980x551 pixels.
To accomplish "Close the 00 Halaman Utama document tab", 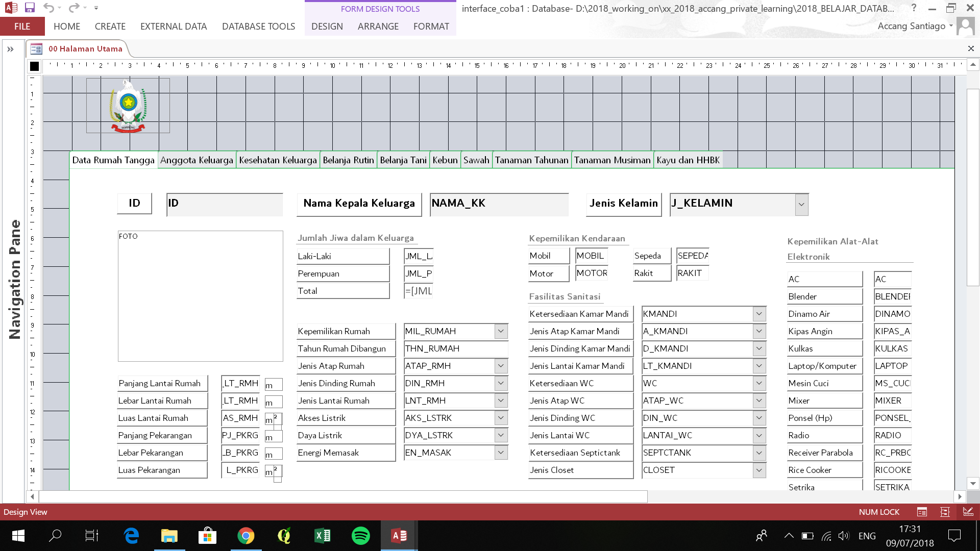I will pos(971,48).
